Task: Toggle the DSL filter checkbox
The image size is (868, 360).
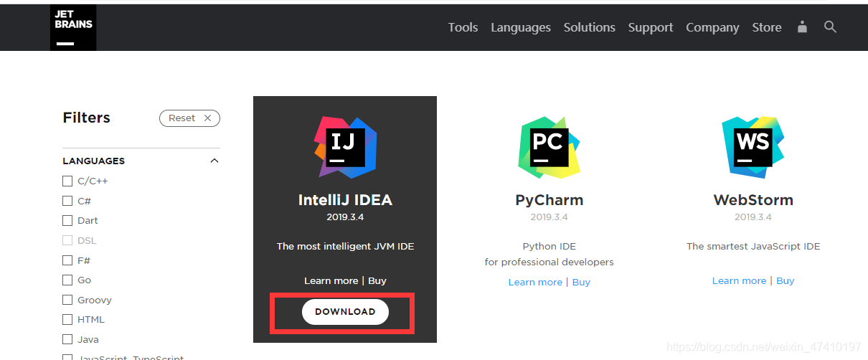Action: pyautogui.click(x=67, y=240)
